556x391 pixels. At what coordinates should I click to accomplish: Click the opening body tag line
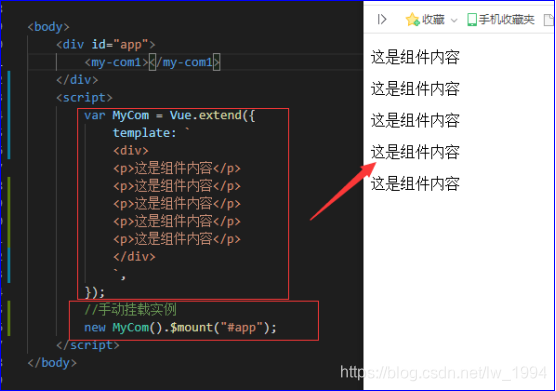tap(49, 27)
